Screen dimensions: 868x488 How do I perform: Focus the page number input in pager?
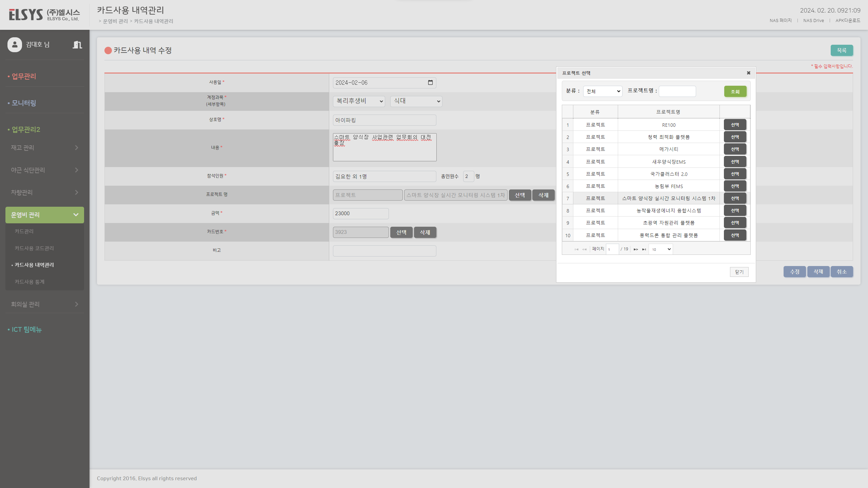pyautogui.click(x=612, y=249)
